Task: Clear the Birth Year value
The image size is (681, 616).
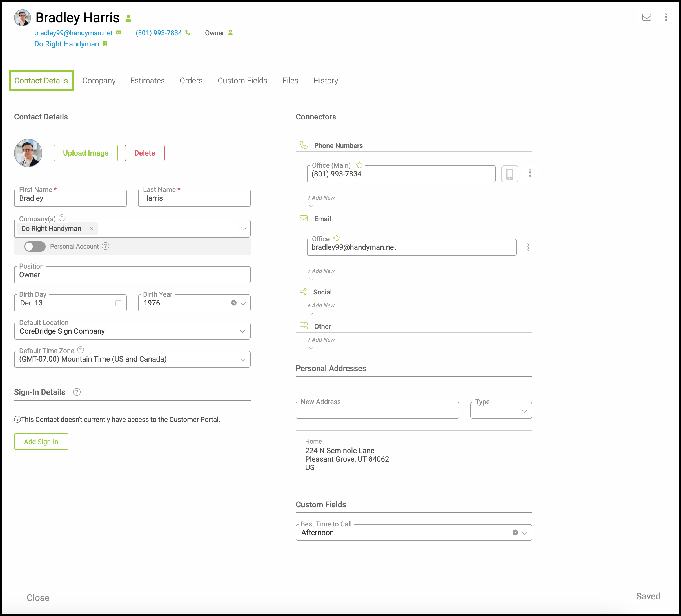Action: (x=233, y=303)
